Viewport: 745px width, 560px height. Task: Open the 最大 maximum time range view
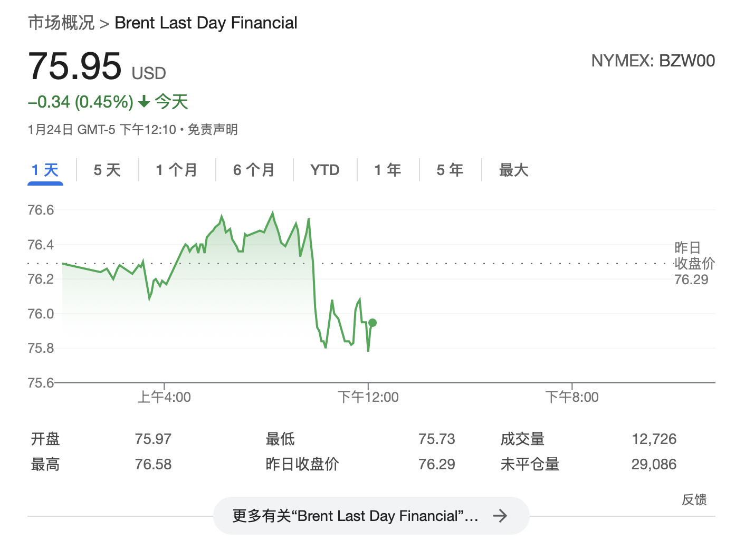(513, 170)
